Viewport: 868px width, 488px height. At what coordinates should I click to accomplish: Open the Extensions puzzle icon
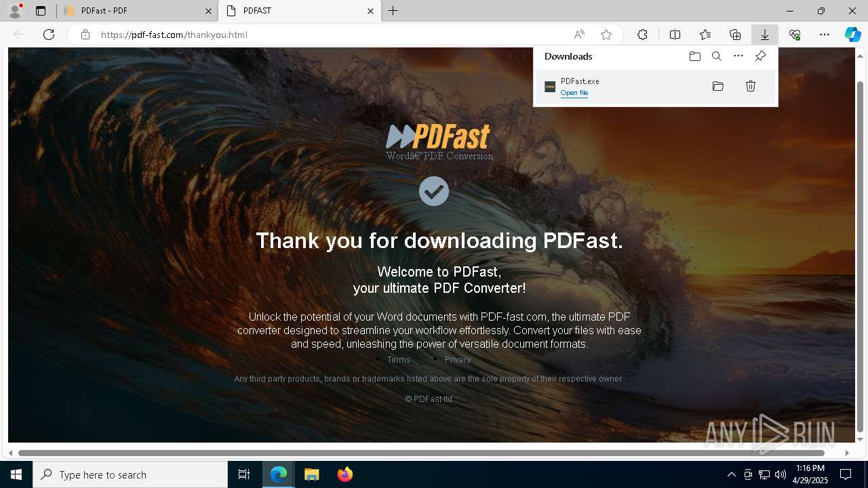[x=642, y=35]
